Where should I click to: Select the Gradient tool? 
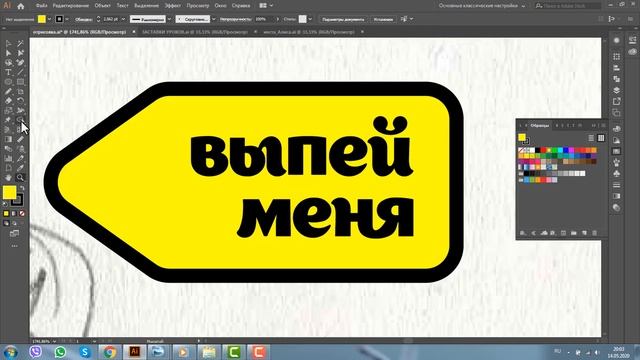(x=8, y=139)
